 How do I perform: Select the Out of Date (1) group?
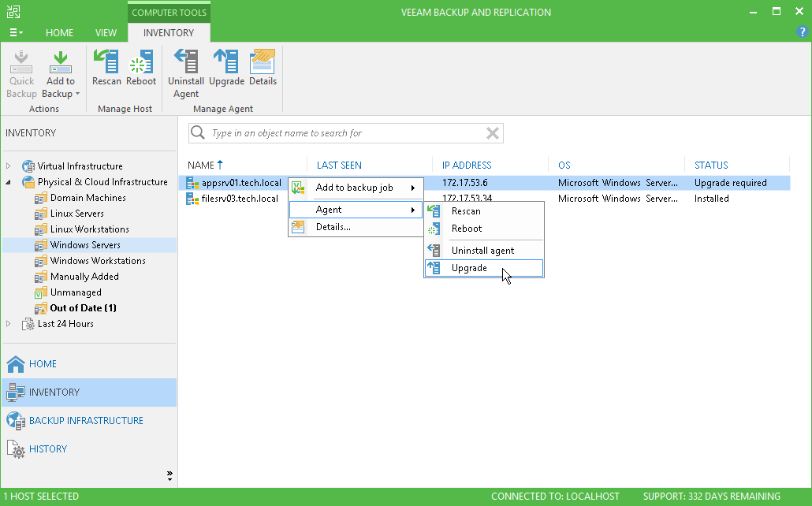click(83, 307)
